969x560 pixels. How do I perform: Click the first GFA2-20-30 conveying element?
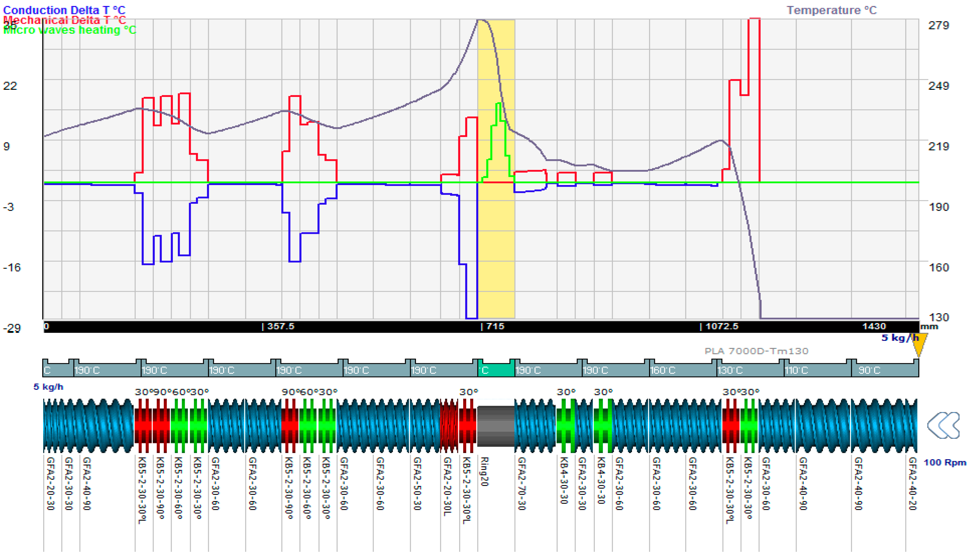pyautogui.click(x=52, y=425)
